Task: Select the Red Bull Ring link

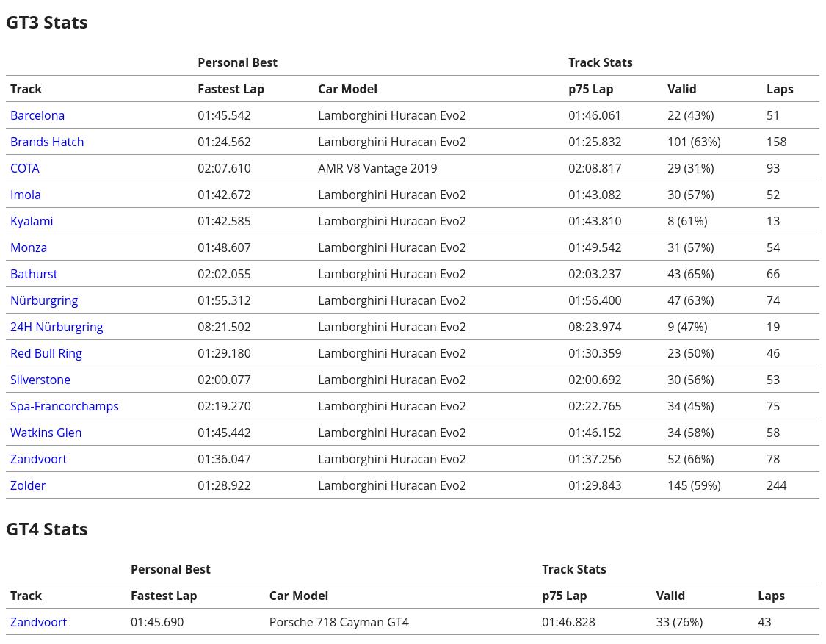Action: [46, 353]
